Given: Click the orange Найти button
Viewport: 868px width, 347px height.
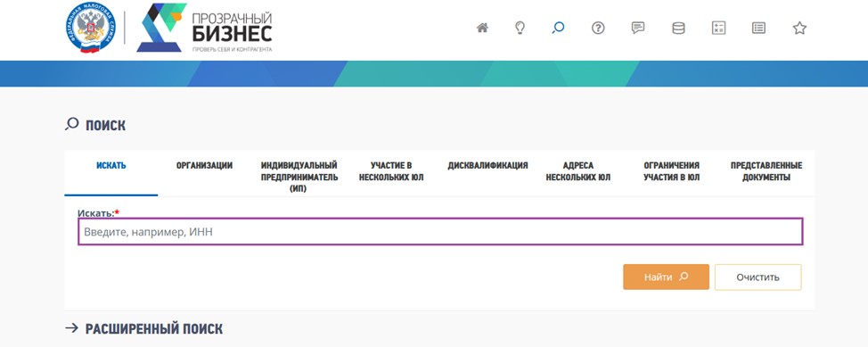Looking at the screenshot, I should click(x=666, y=277).
